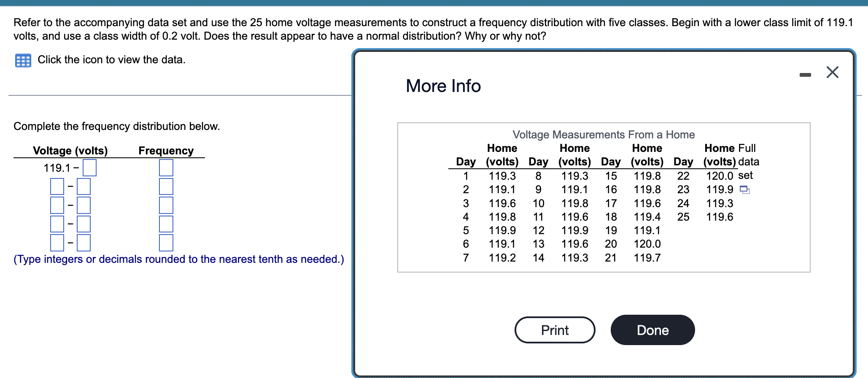The height and width of the screenshot is (378, 868).
Task: Click the 'Full data set' label
Action: pyautogui.click(x=749, y=162)
